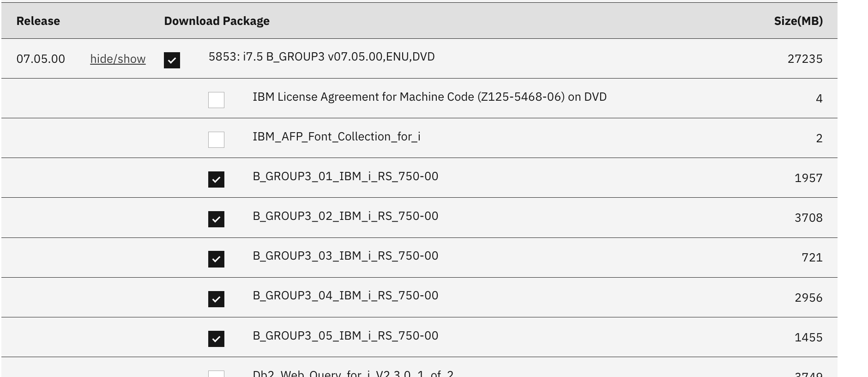Click the 5853: i7.5 B_GROUP3 package title
Viewport: 868px width, 377px height.
coord(322,57)
